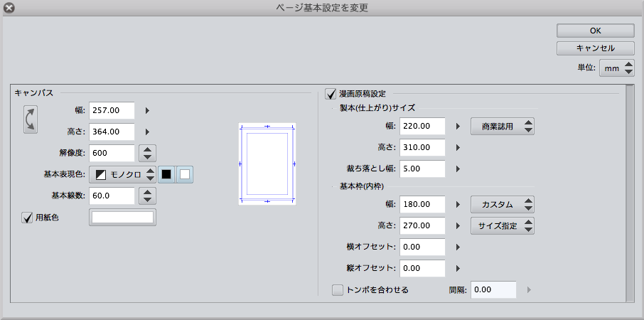Click the 間隔 field showing 0.00
Viewport: 644px width, 320px height.
click(493, 289)
